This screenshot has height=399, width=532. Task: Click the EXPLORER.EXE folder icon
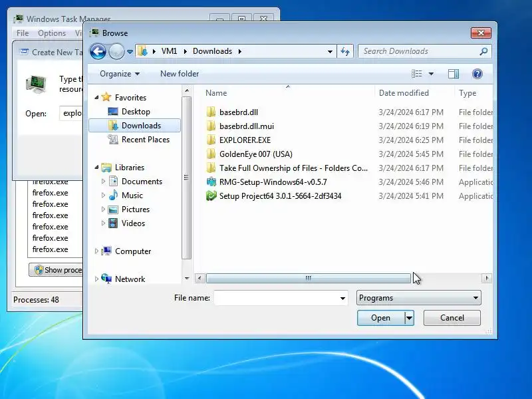tap(211, 140)
